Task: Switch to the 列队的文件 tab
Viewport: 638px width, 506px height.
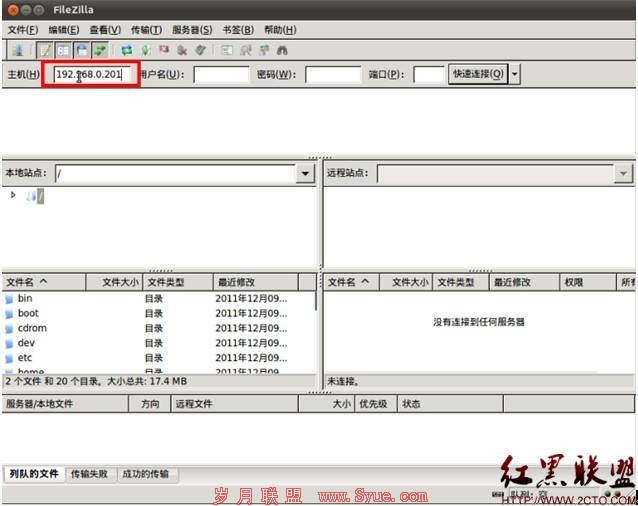Action: (34, 474)
